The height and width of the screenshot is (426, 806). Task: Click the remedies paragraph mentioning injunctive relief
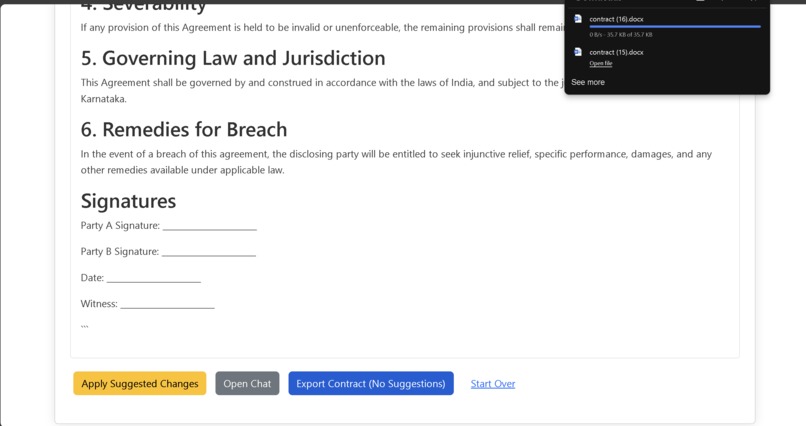396,162
